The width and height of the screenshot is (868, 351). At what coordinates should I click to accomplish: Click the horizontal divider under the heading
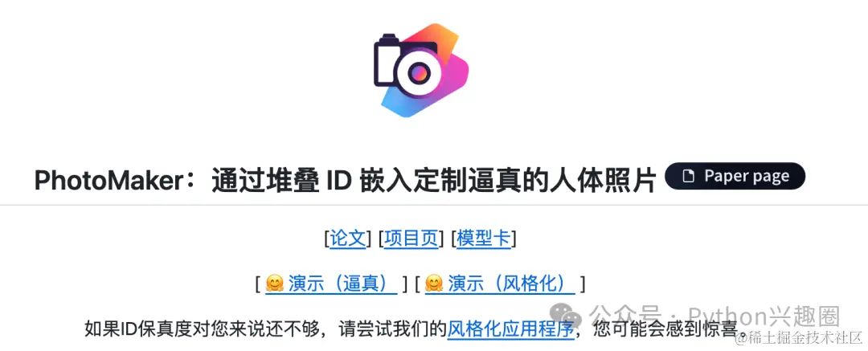(434, 206)
